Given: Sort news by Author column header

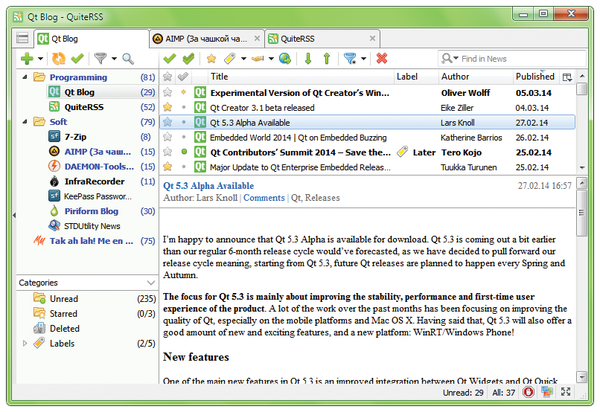Looking at the screenshot, I should (x=475, y=77).
